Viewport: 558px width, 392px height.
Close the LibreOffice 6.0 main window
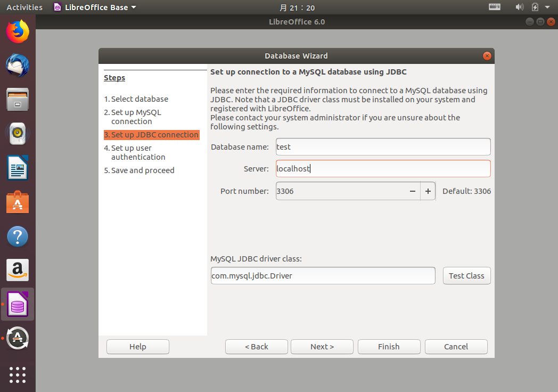pos(551,22)
